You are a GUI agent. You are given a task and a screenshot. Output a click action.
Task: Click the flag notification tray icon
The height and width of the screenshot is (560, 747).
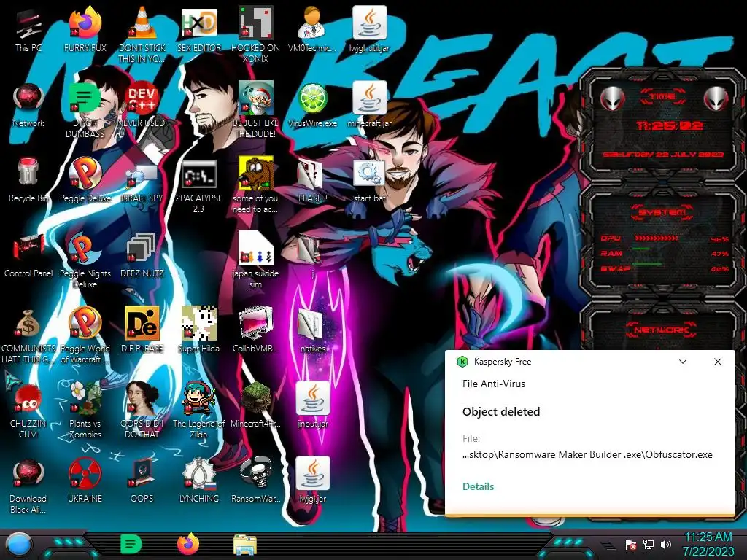[x=630, y=544]
